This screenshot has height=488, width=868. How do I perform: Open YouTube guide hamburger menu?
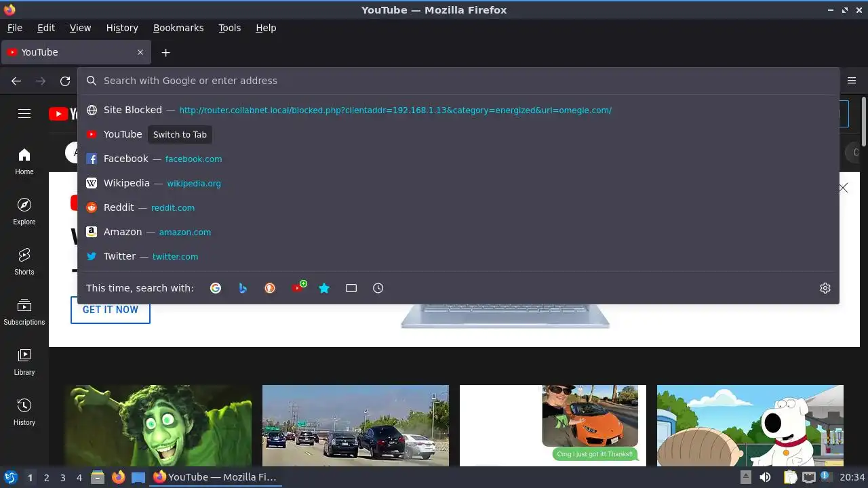click(24, 113)
